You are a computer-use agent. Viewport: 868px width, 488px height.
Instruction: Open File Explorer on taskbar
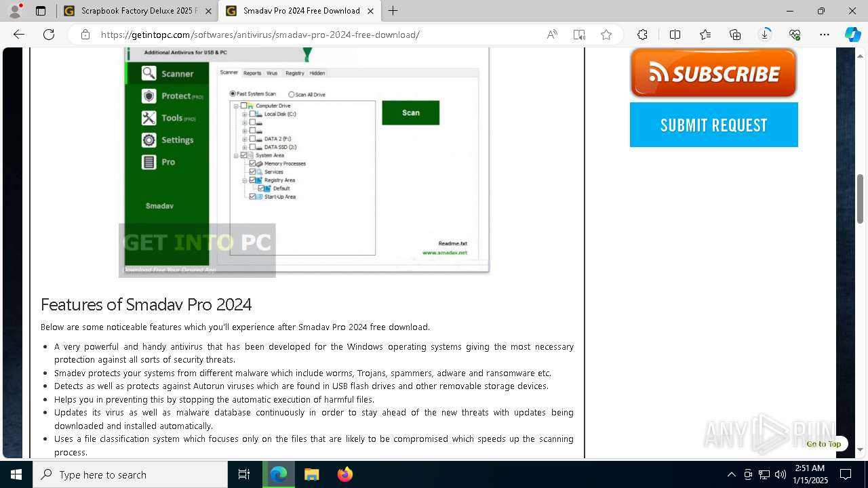(311, 474)
